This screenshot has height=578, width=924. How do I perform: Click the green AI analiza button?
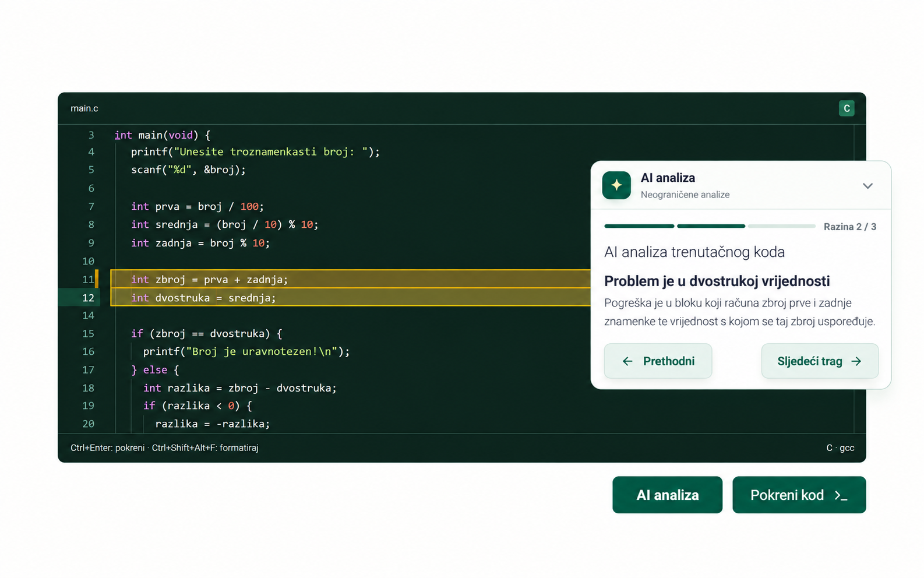coord(667,495)
